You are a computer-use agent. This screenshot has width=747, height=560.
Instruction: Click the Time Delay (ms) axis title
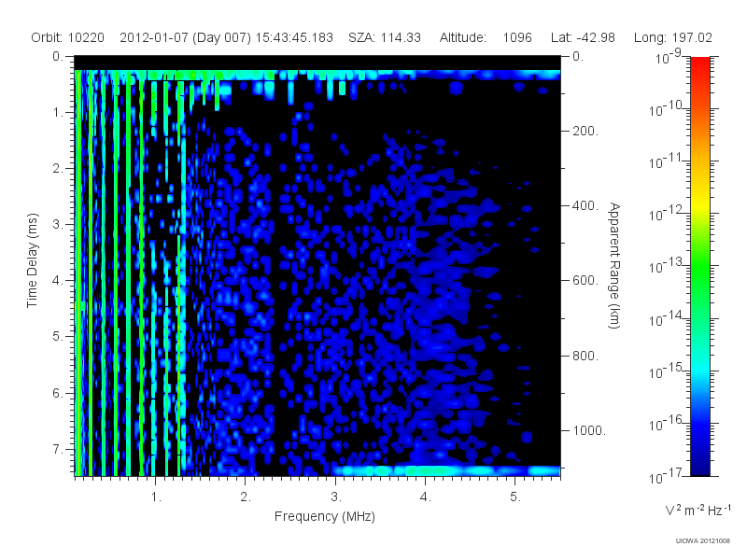point(32,260)
